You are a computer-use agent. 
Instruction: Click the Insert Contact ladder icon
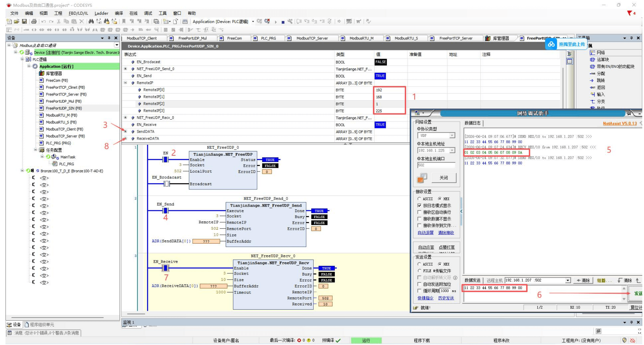click(x=56, y=30)
